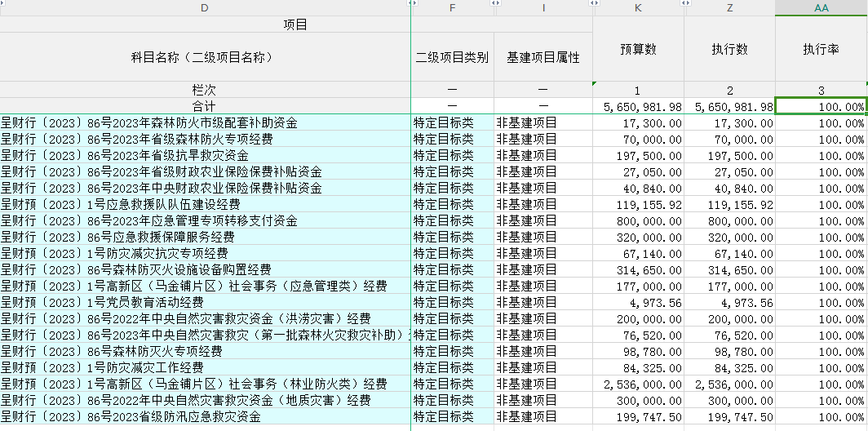Click 特定目标类 in 党员教育活动经费 row
This screenshot has width=868, height=431.
point(452,303)
